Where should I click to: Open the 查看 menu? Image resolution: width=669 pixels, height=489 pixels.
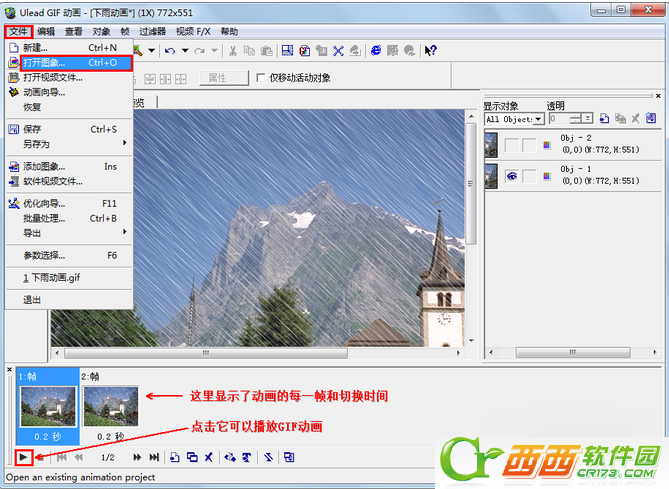click(73, 32)
